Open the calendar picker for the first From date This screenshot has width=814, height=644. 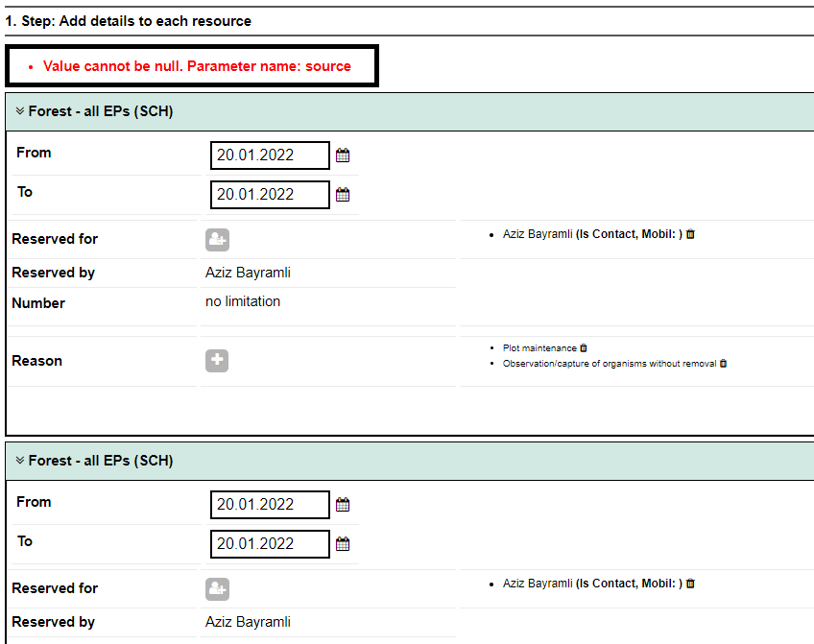pos(343,155)
